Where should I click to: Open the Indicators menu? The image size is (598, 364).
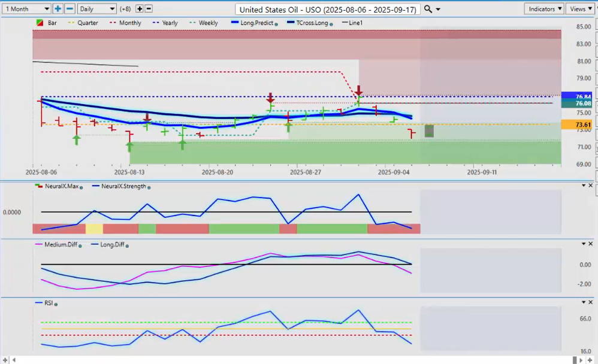coord(543,9)
